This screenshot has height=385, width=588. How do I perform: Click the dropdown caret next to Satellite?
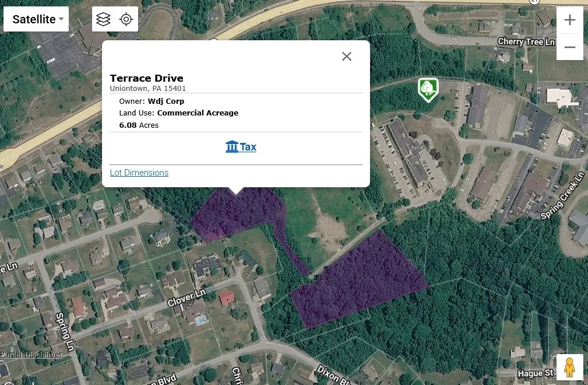pos(60,19)
